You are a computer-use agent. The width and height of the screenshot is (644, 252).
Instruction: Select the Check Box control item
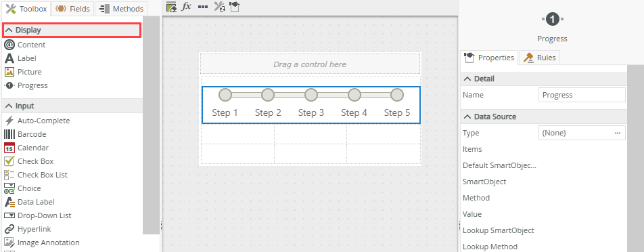pos(28,161)
